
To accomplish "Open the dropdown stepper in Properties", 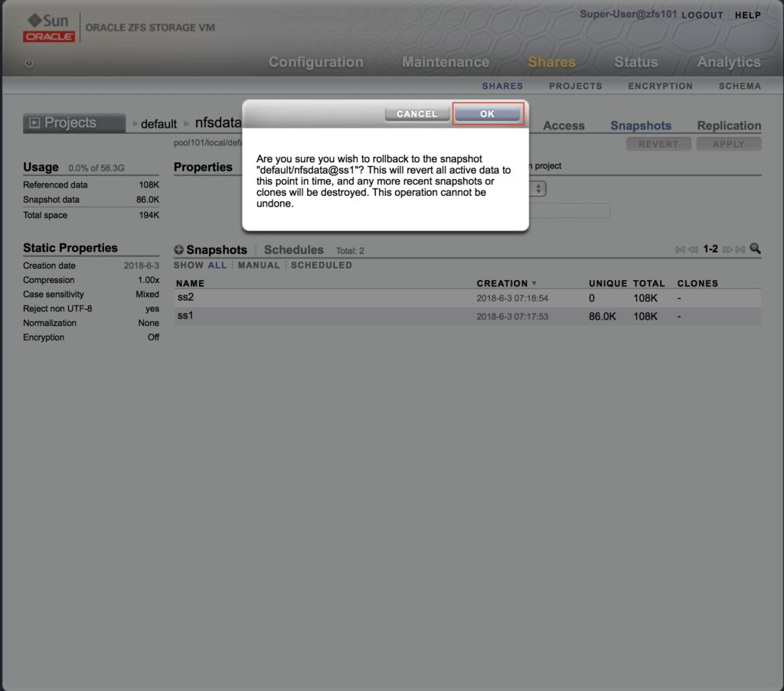I will [x=538, y=189].
